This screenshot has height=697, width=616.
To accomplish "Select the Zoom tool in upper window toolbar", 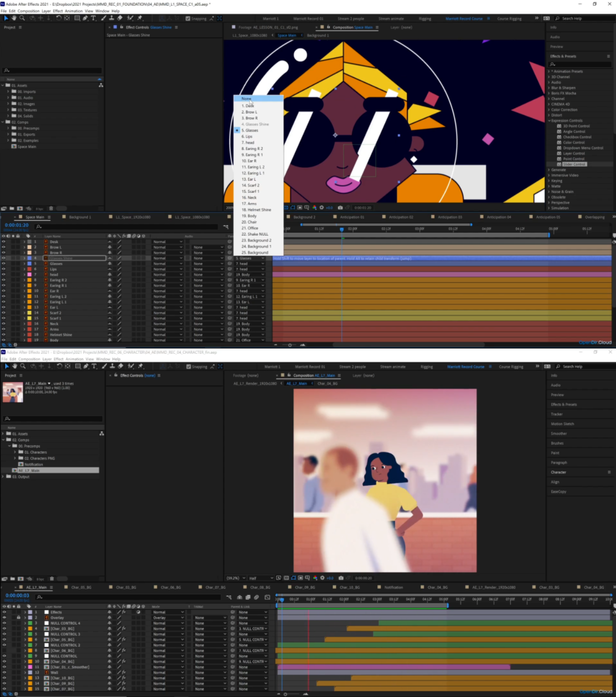I will 22,18.
